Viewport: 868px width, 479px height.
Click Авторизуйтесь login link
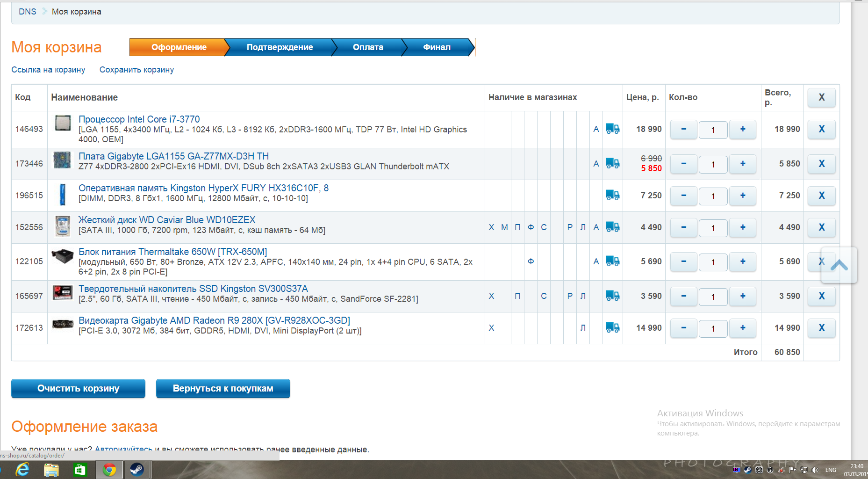123,449
